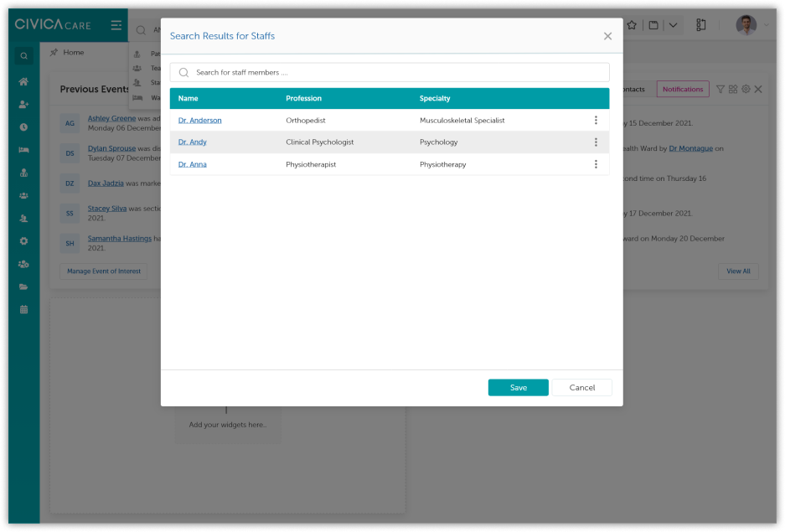Click the View All button

pyautogui.click(x=738, y=271)
